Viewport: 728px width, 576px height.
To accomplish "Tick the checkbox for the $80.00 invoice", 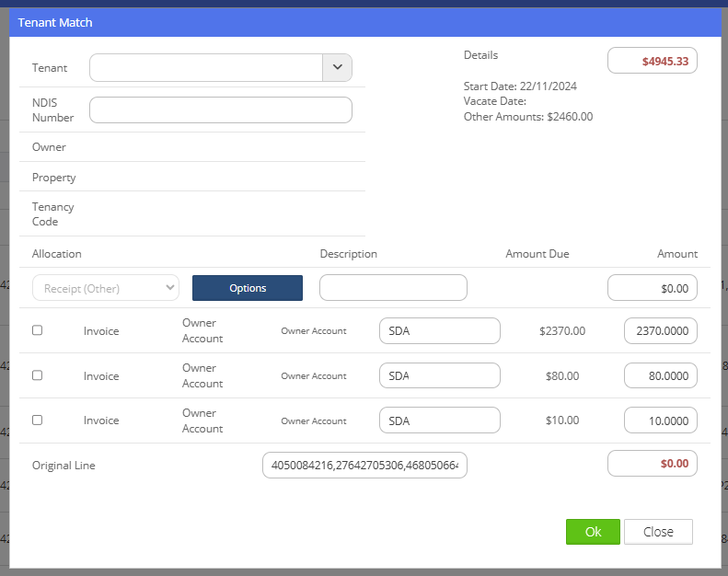I will (37, 375).
